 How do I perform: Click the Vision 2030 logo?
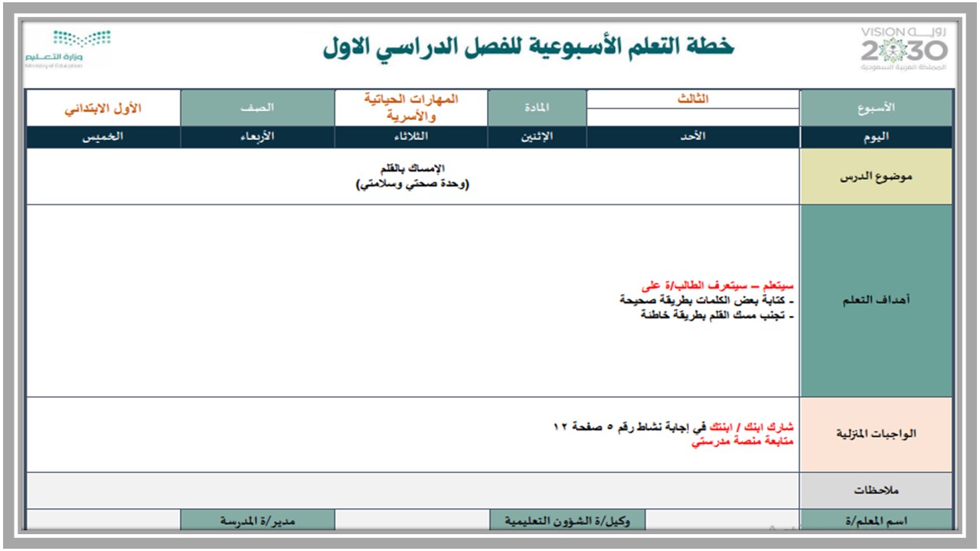904,49
